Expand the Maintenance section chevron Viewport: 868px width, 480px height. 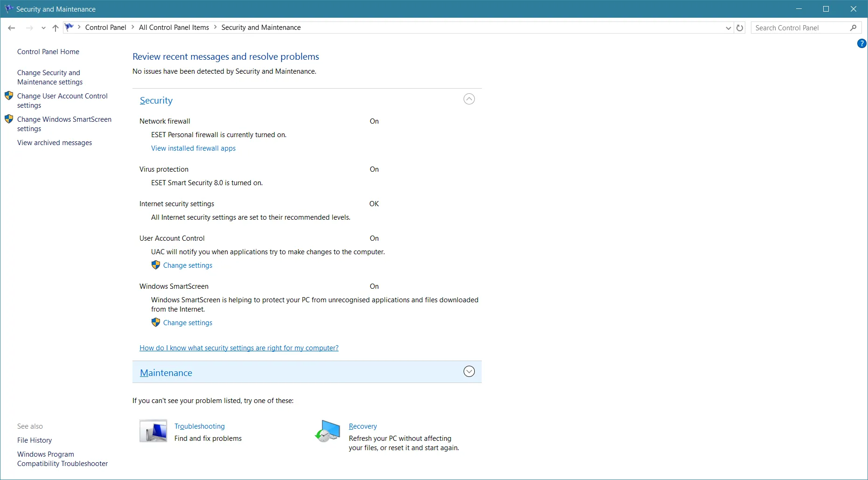tap(469, 371)
